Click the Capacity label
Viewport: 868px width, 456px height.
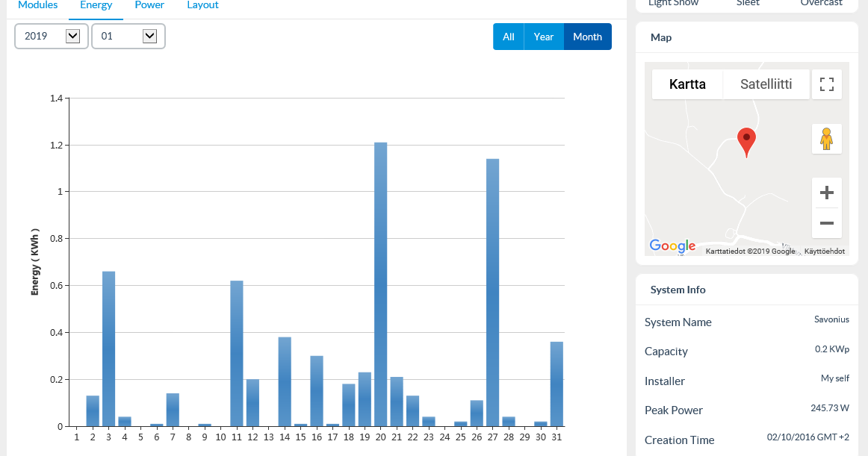(666, 352)
